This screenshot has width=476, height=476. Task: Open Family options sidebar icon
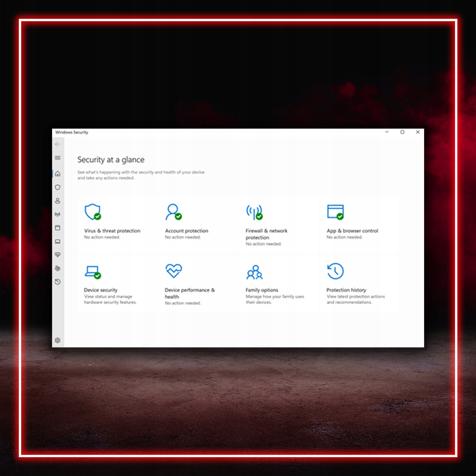point(58,268)
